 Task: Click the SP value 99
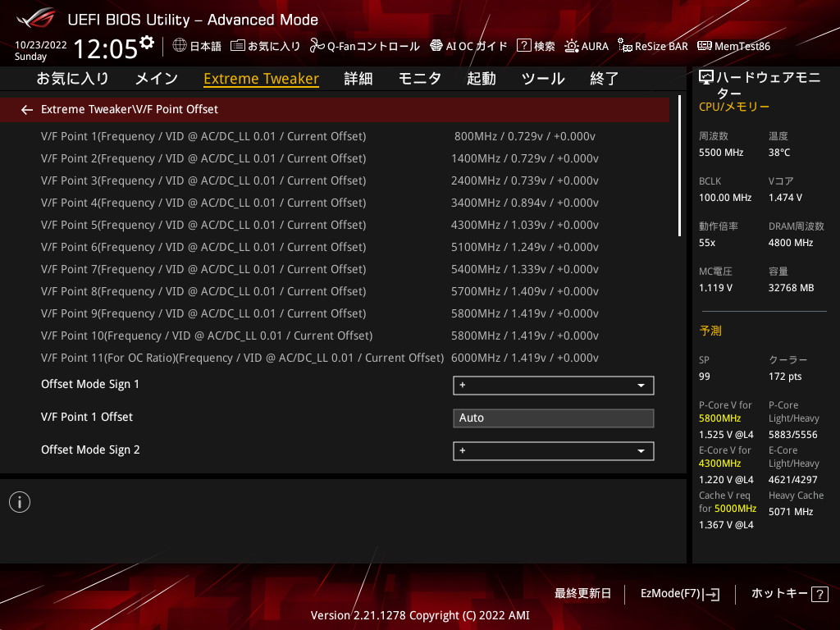(x=705, y=377)
